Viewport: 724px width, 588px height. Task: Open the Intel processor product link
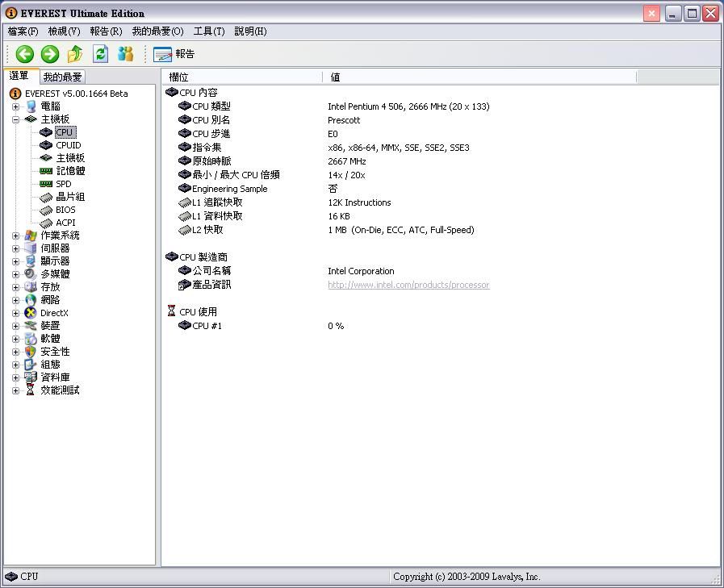click(408, 285)
